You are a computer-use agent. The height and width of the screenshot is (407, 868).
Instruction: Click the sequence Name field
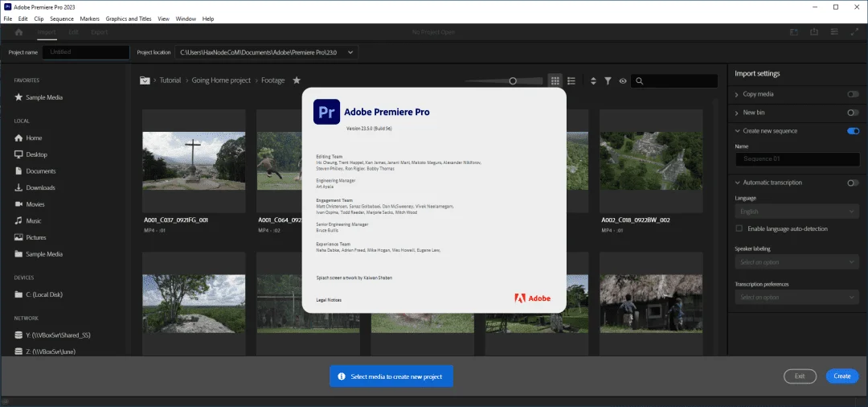[797, 159]
